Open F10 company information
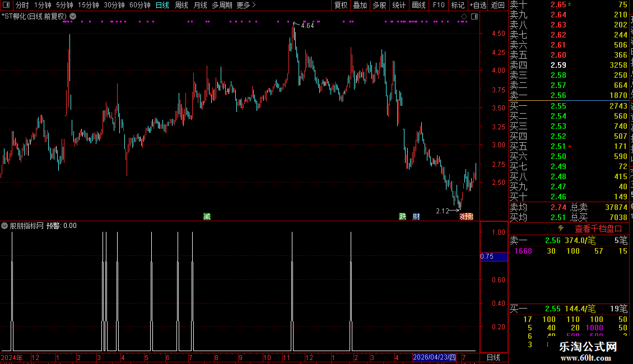The height and width of the screenshot is (364, 633). pyautogui.click(x=439, y=5)
